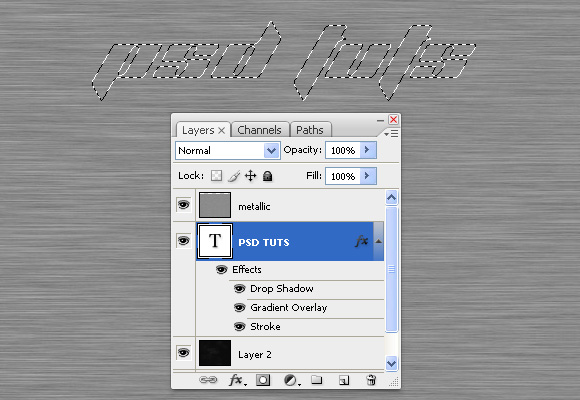Collapse effects on PSD TUTS layer
Screen dimensions: 580x400
pyautogui.click(x=378, y=241)
